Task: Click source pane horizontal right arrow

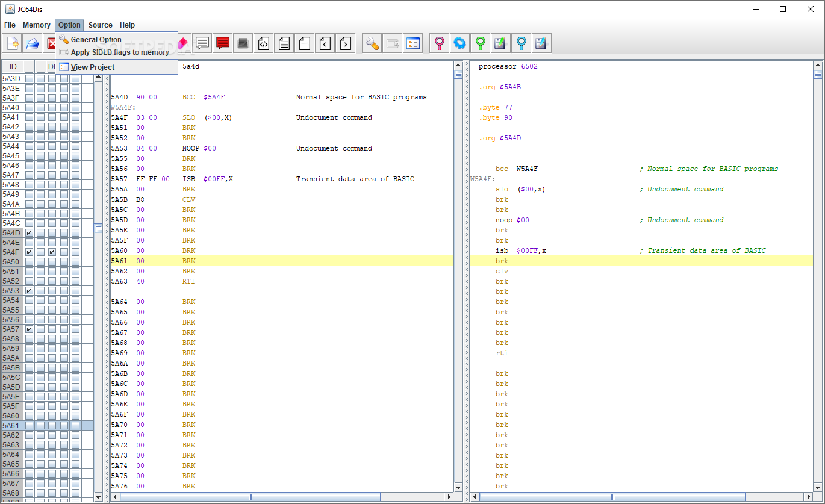Action: pos(808,497)
